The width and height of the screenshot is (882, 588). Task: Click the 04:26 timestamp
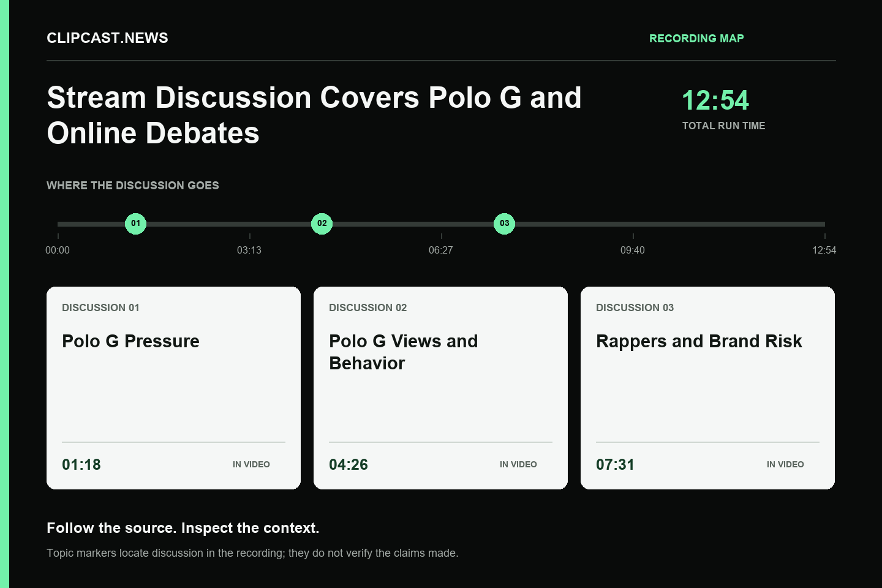[349, 464]
